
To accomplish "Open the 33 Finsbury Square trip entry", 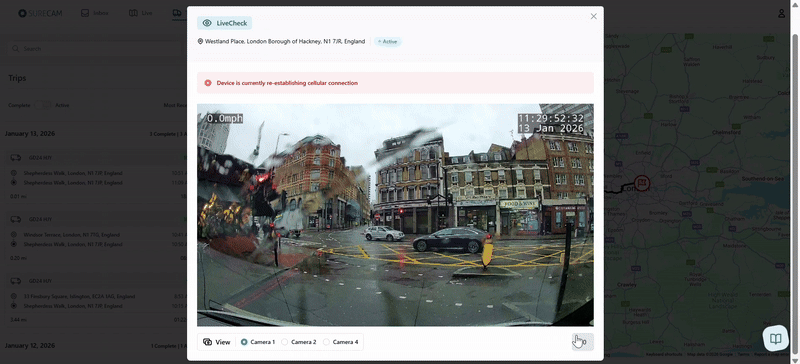I will 97,301.
